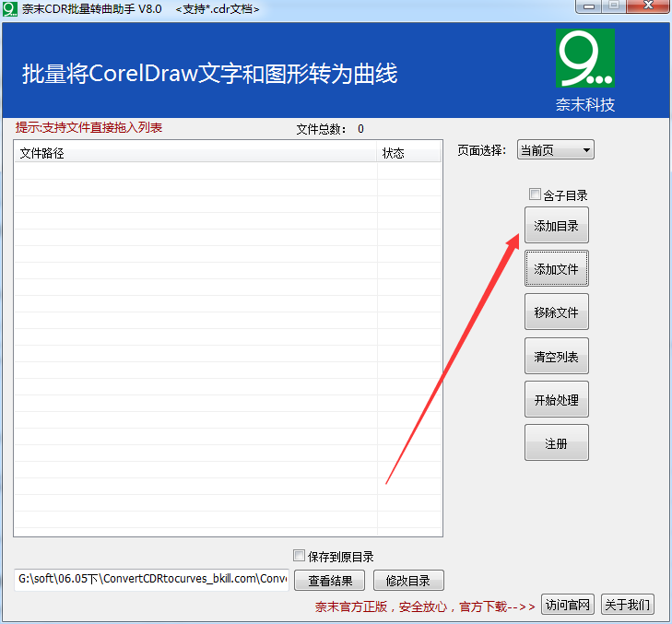
Task: Click the 状态 column header
Action: click(408, 153)
